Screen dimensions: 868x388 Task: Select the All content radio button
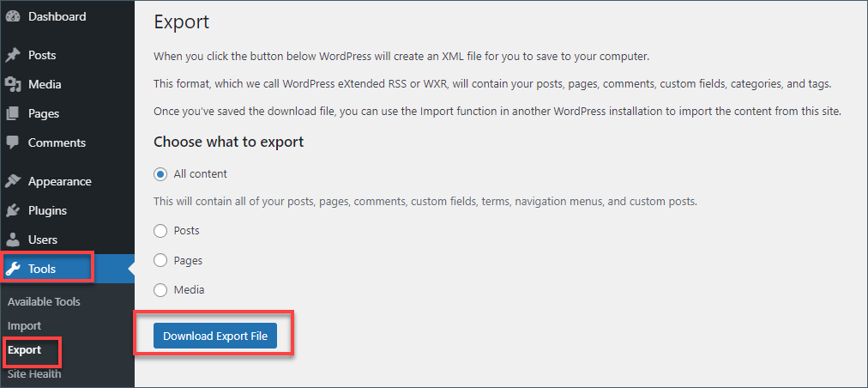pyautogui.click(x=160, y=174)
